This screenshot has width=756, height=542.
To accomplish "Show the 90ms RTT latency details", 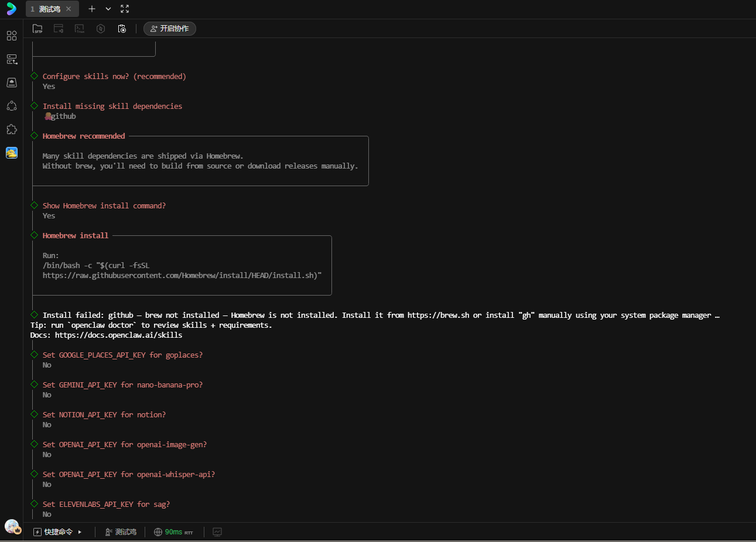I will tap(173, 532).
